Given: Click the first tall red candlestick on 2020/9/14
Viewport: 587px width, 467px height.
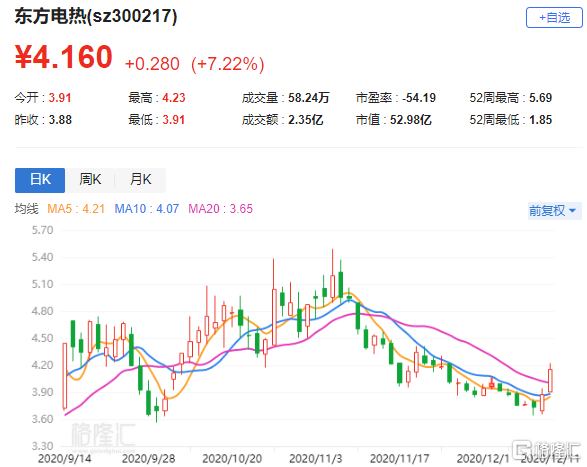Looking at the screenshot, I should point(65,376).
